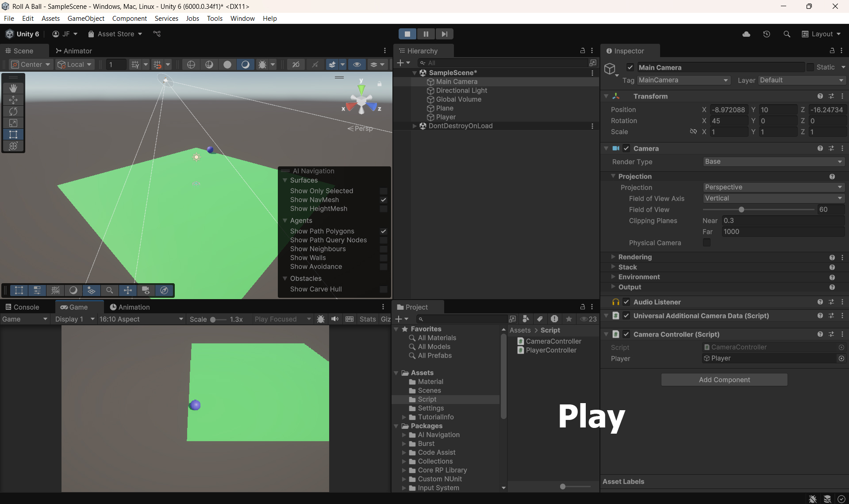This screenshot has width=849, height=504.
Task: Mute audio in the Game view
Action: coord(335,319)
